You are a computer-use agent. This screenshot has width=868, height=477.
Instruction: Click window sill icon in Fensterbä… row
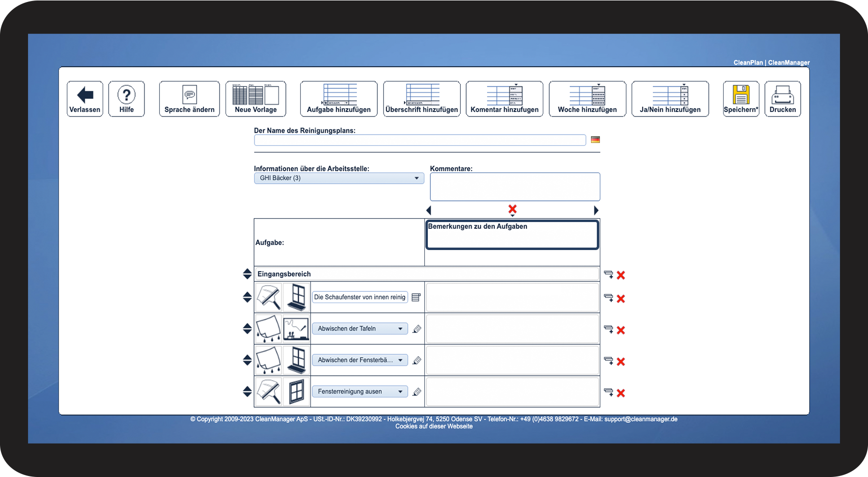(x=297, y=360)
